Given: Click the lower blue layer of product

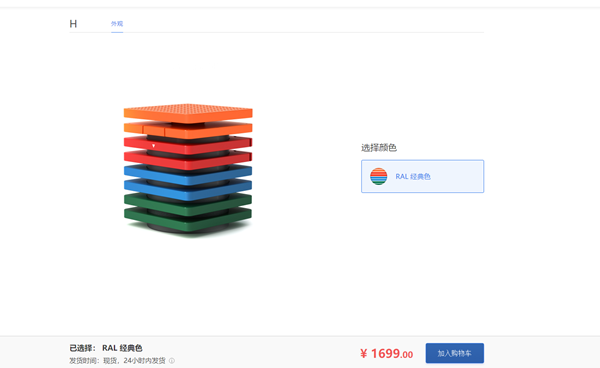Looking at the screenshot, I should click(188, 190).
